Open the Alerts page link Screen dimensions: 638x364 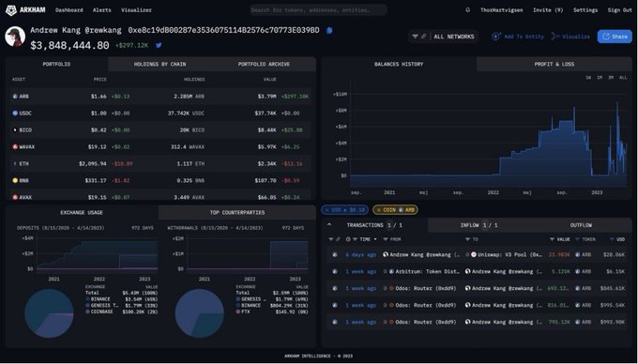coord(101,10)
